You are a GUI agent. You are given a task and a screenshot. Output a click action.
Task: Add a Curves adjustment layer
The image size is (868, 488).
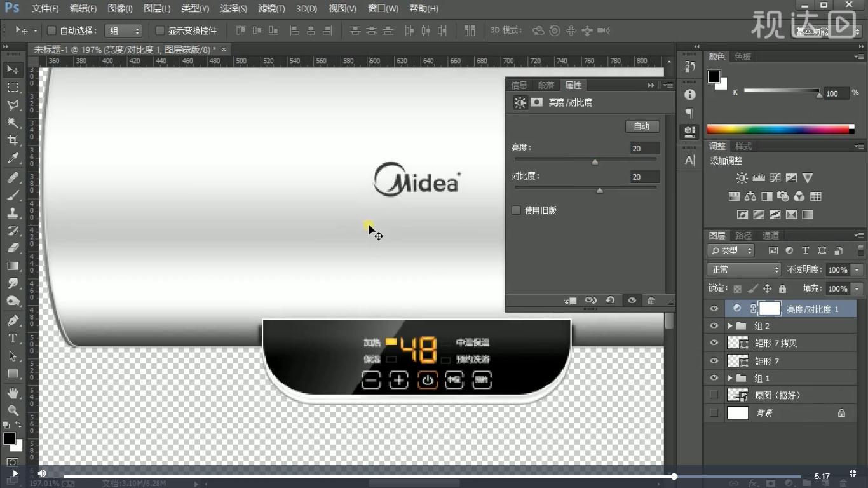pyautogui.click(x=775, y=178)
